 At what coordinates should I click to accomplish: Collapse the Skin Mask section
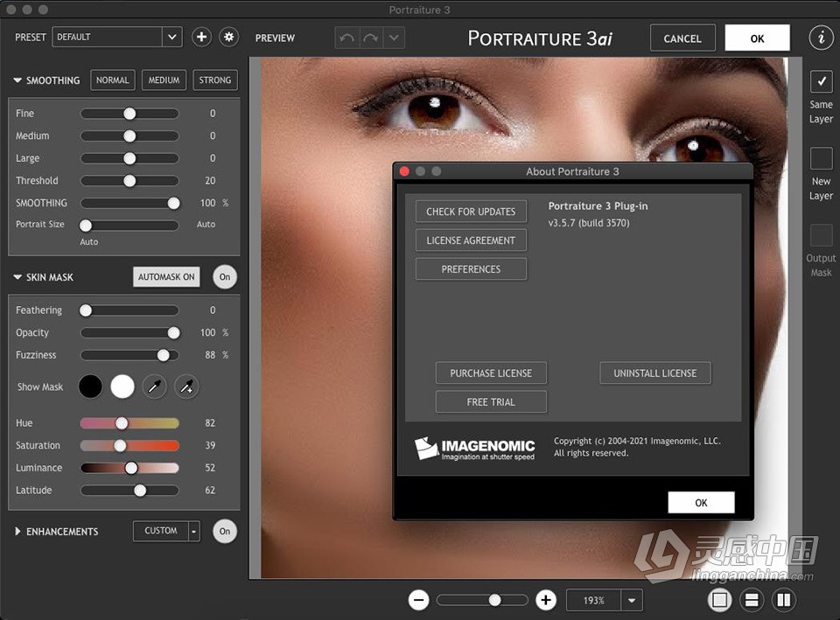(x=17, y=277)
